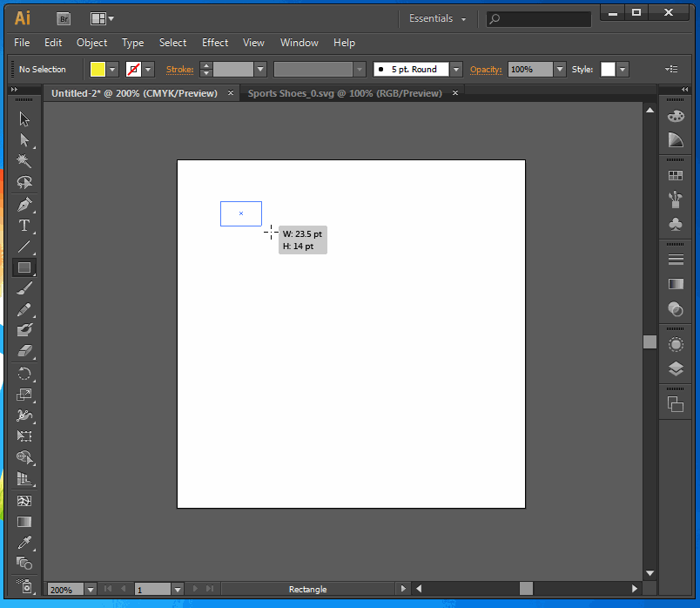This screenshot has width=700, height=608.
Task: Expand the zoom level dropdown at 200%
Action: coord(91,590)
